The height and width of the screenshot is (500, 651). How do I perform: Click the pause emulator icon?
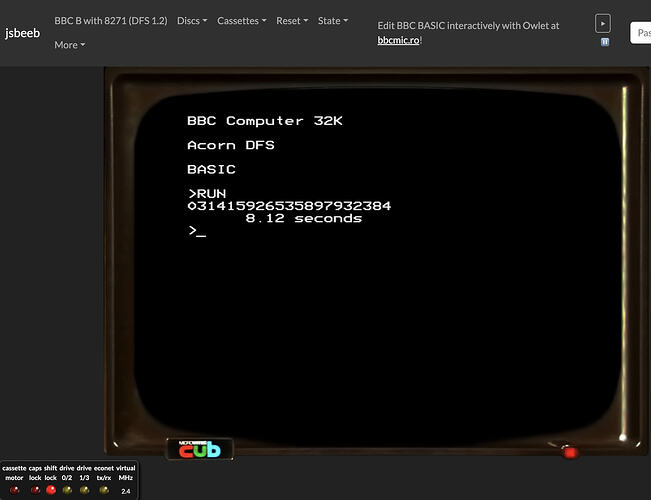(x=605, y=42)
